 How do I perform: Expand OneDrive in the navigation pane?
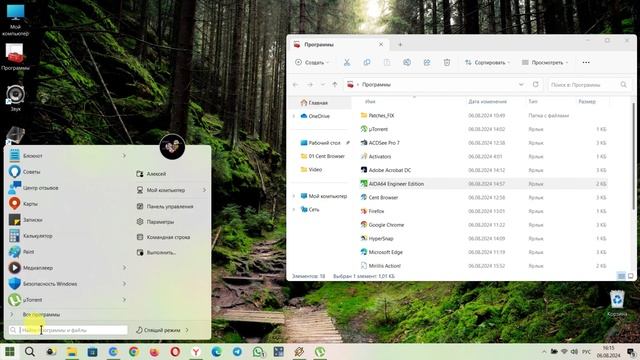tap(294, 116)
